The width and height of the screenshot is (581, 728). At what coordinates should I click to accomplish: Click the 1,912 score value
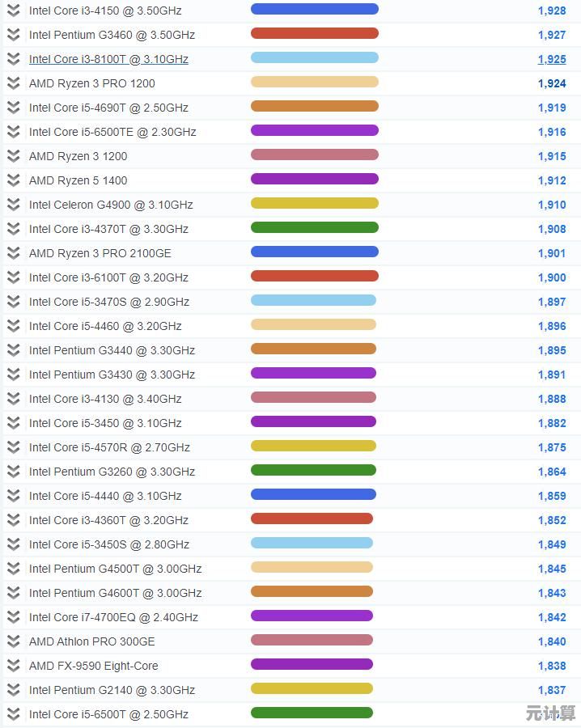coord(552,180)
